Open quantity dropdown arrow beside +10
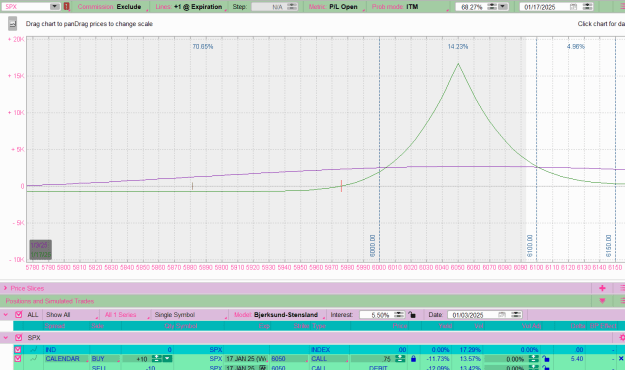 pyautogui.click(x=167, y=359)
